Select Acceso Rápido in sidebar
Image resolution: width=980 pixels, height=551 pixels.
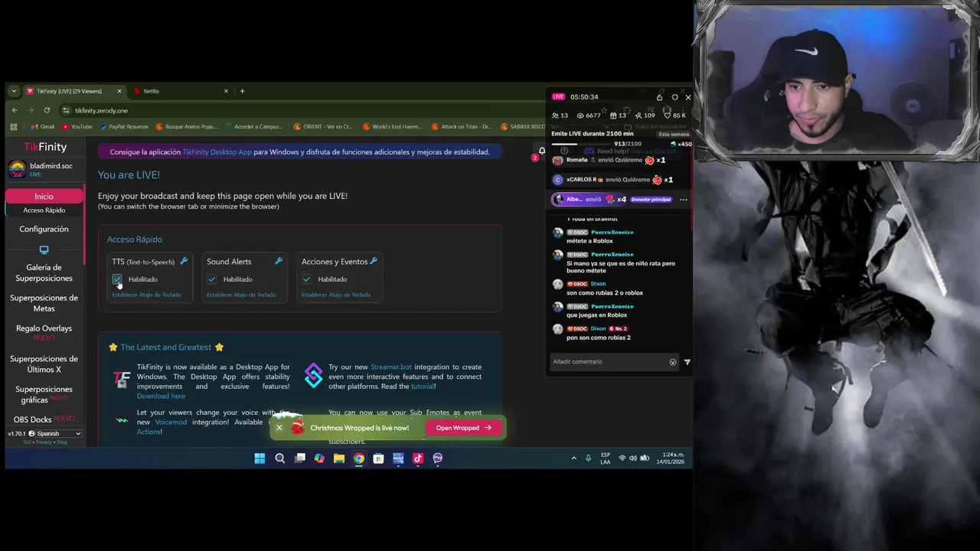(x=44, y=210)
